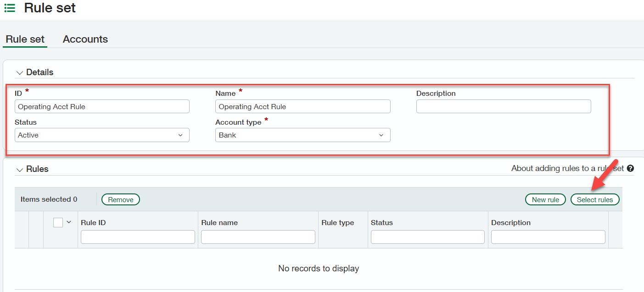
Task: Open the selection dropdown in the grid header
Action: point(69,222)
